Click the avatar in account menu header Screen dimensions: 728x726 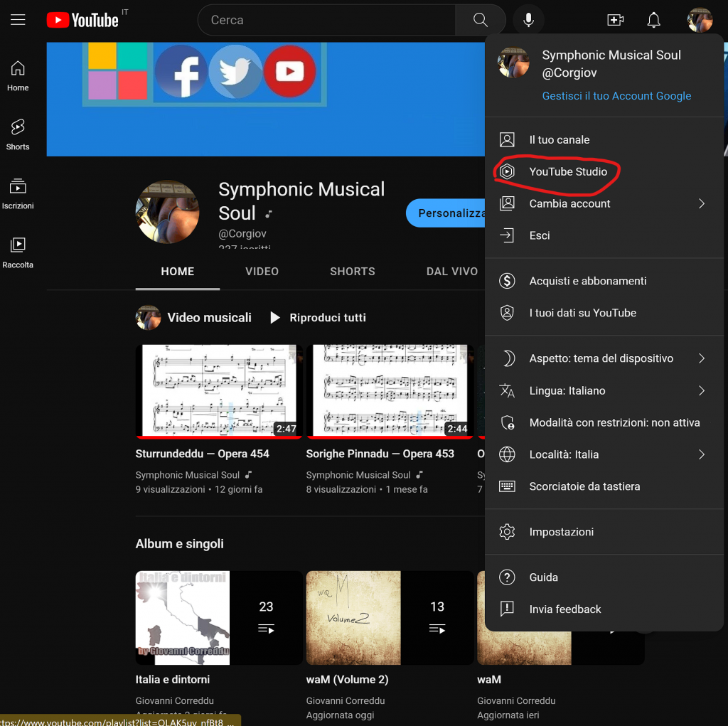coord(513,63)
